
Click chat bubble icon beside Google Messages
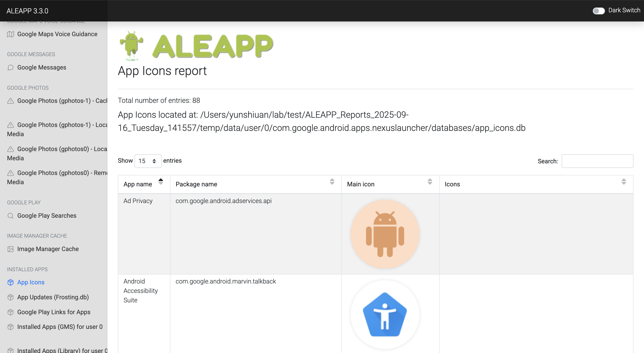pos(11,68)
